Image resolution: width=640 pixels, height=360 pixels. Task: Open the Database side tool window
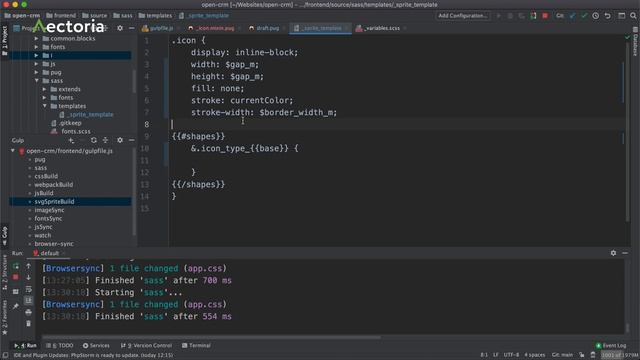pyautogui.click(x=636, y=42)
